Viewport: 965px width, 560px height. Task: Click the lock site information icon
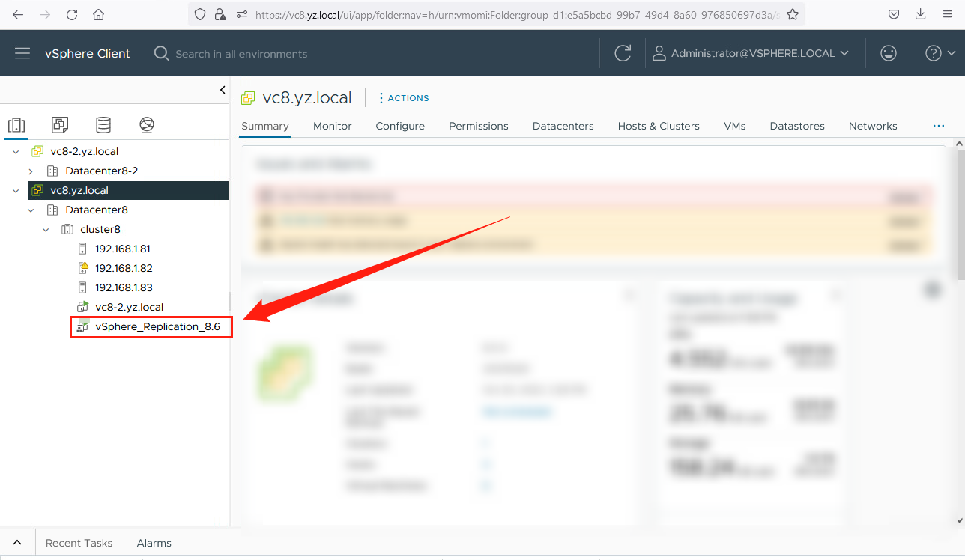coord(220,14)
